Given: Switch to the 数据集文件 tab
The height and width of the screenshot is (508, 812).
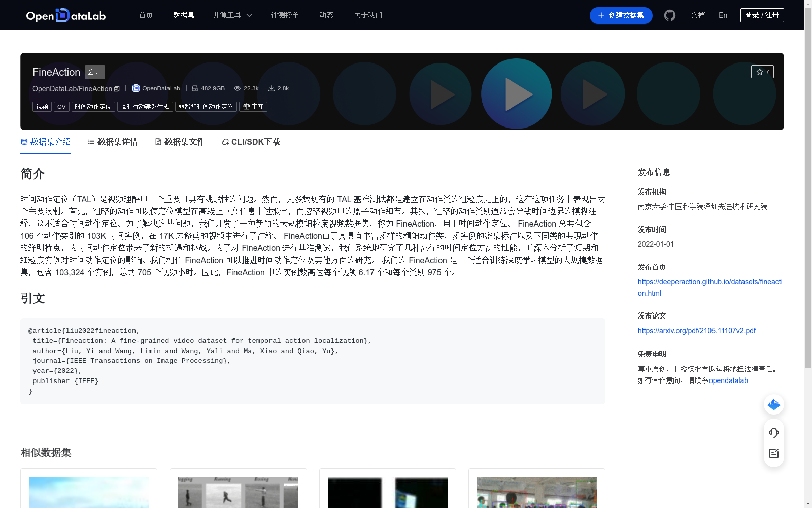Looking at the screenshot, I should [180, 142].
